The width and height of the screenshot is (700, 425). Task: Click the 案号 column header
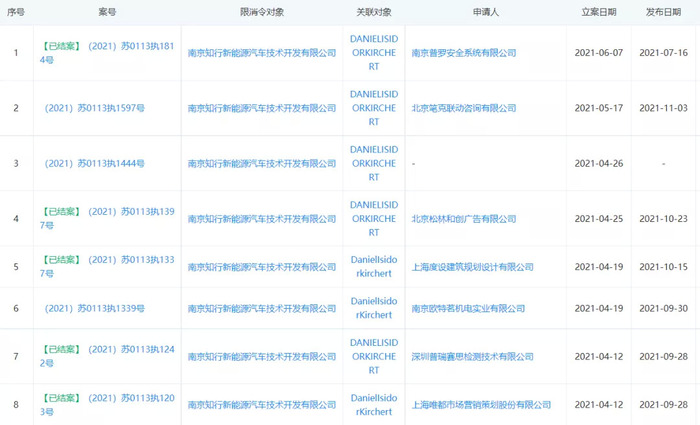pyautogui.click(x=107, y=12)
